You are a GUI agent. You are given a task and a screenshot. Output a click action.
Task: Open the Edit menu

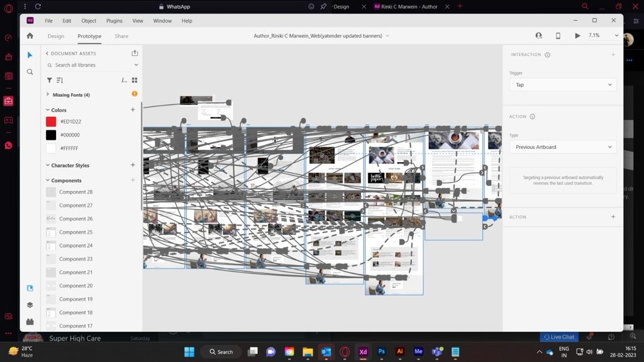[x=67, y=21]
